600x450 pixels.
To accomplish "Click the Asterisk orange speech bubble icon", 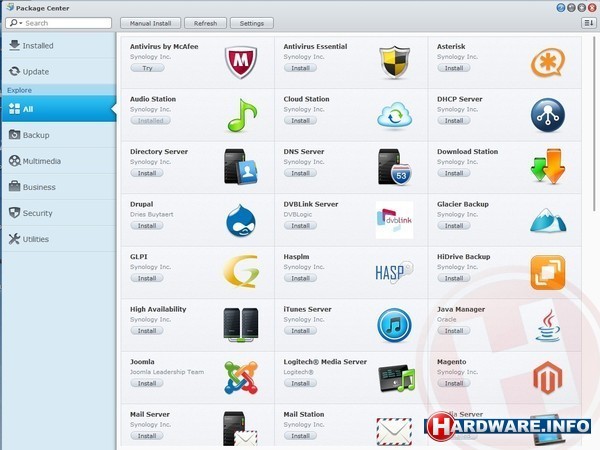I will click(548, 62).
